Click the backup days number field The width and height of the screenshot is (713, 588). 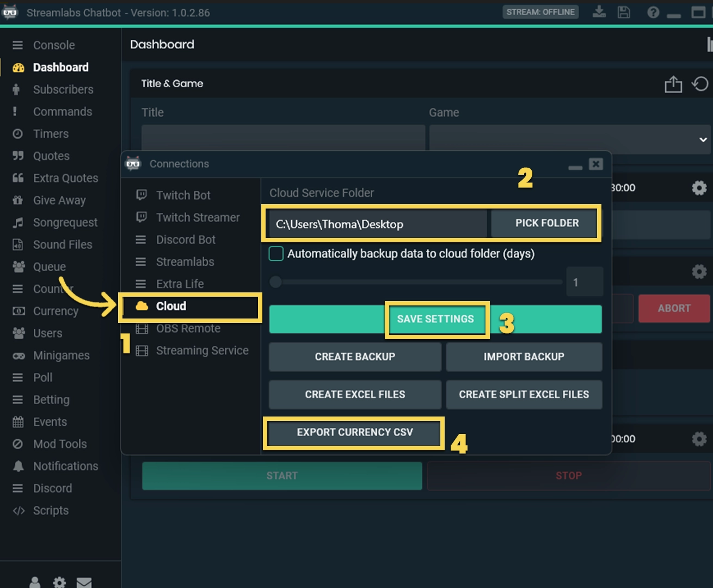[x=585, y=282]
